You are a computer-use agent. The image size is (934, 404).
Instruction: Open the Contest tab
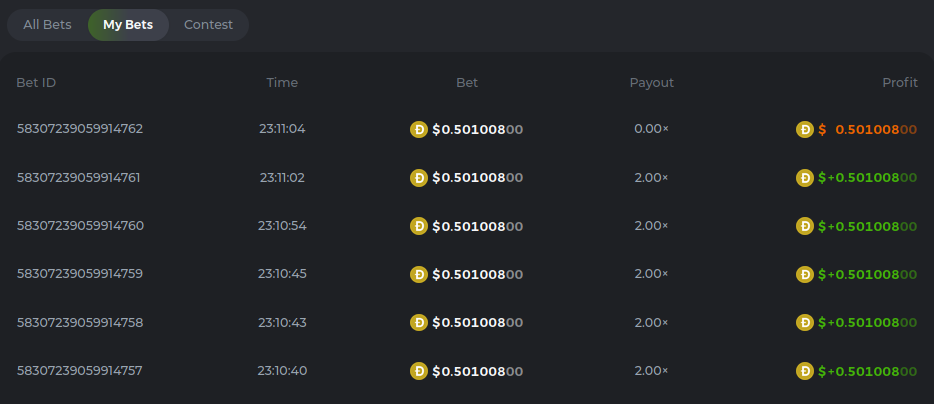[208, 25]
